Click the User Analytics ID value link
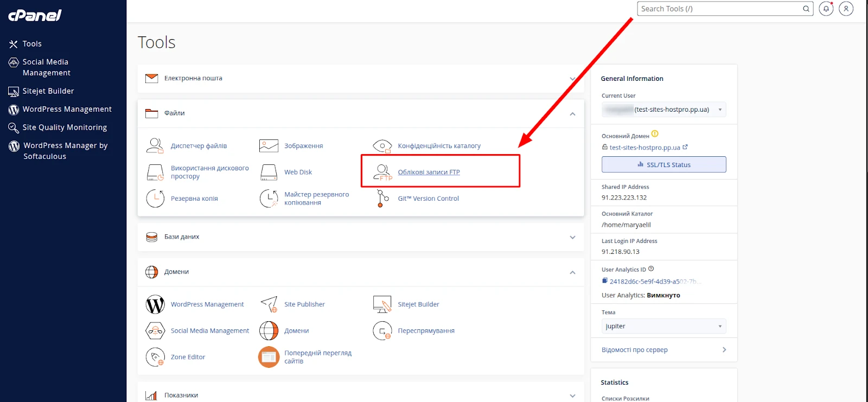 [x=655, y=282]
